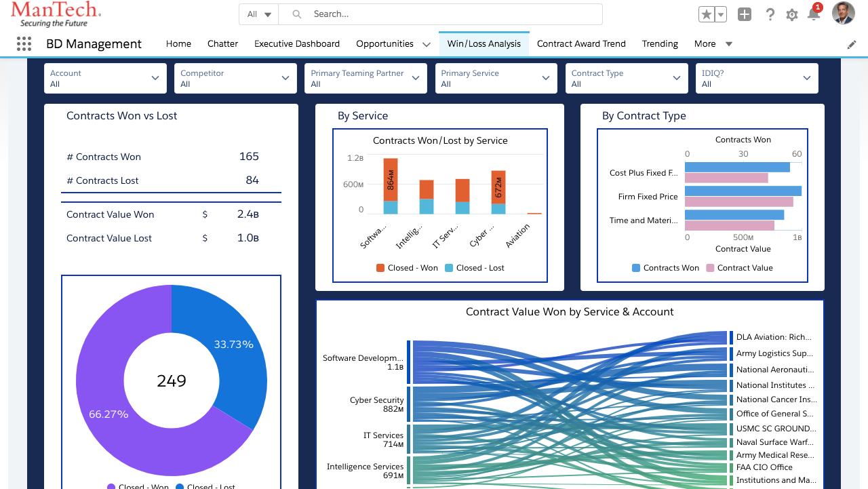Click the Contract Value Won 2.4B figure
This screenshot has height=489, width=868.
(248, 214)
